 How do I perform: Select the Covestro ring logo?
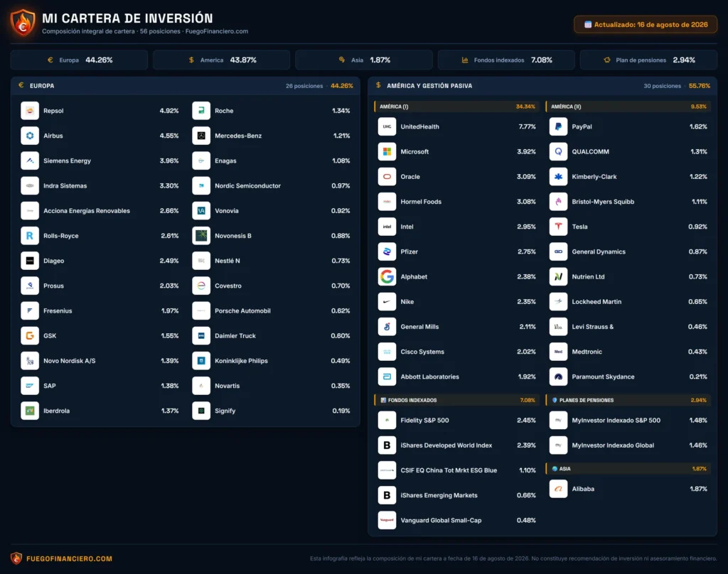pyautogui.click(x=201, y=286)
